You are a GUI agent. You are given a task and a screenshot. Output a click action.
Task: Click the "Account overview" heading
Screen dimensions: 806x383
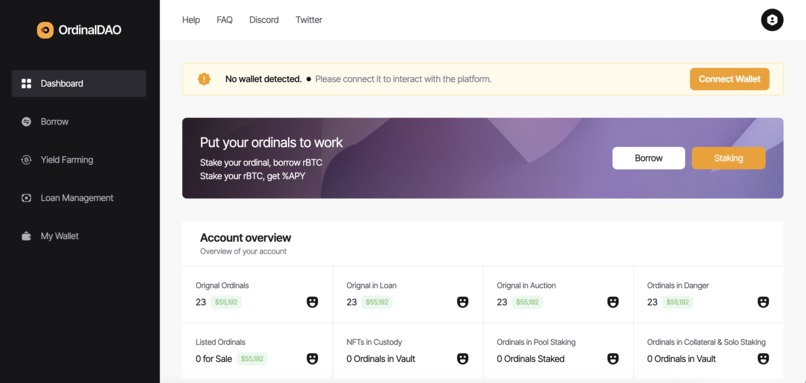tap(246, 238)
